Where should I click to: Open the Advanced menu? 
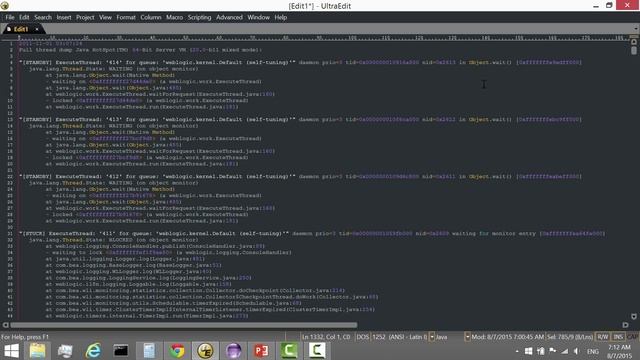click(x=229, y=17)
